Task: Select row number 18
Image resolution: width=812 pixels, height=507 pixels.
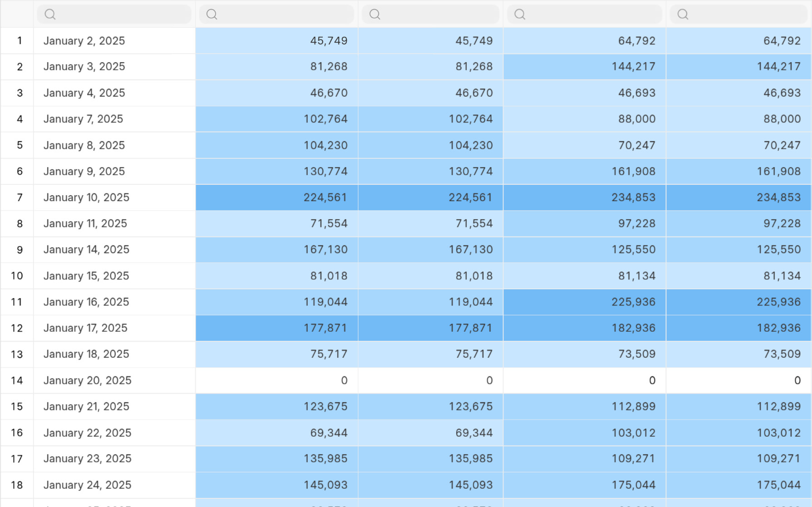Action: 17,485
